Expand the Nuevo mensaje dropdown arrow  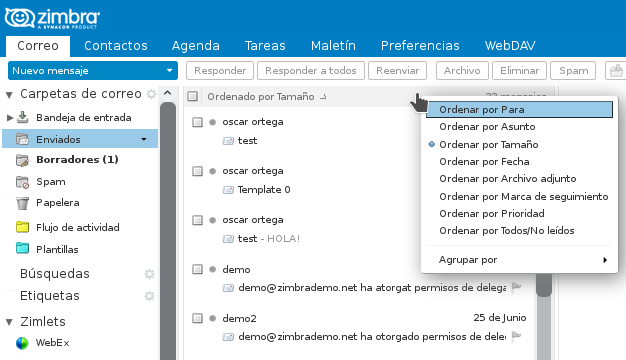tap(170, 71)
